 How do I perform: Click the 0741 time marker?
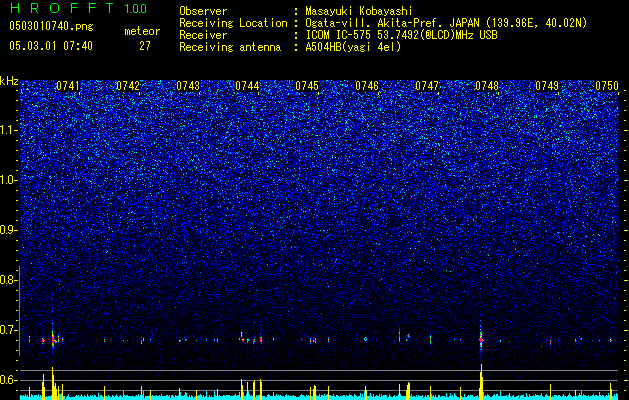(67, 85)
